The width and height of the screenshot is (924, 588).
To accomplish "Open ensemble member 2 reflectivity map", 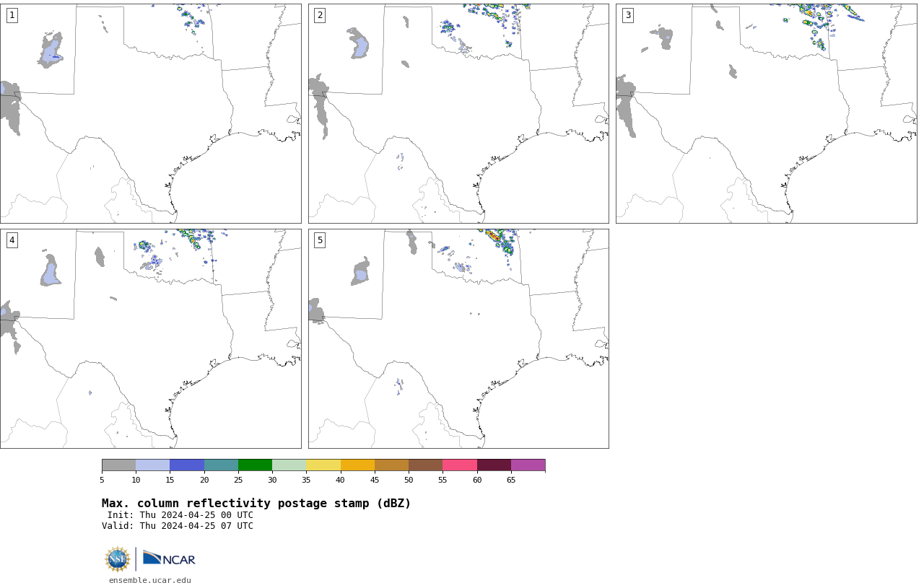I will [x=458, y=113].
